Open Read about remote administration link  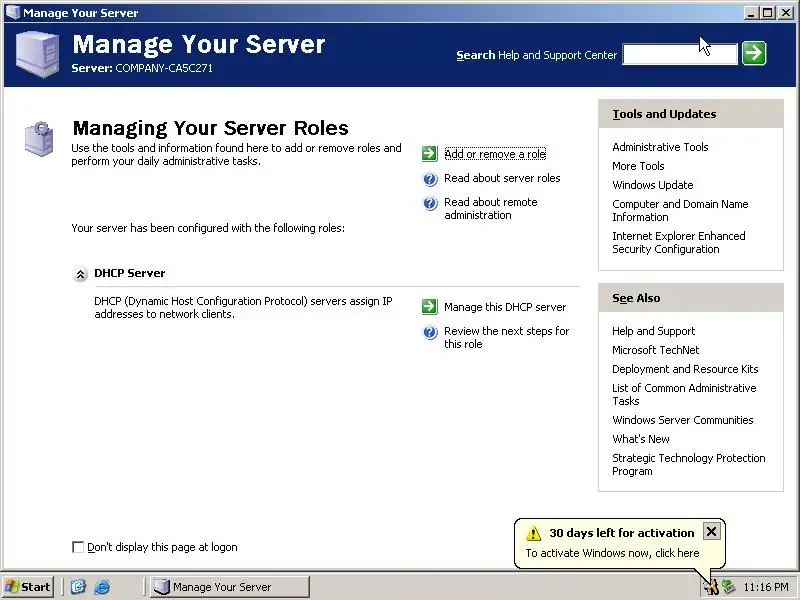490,208
